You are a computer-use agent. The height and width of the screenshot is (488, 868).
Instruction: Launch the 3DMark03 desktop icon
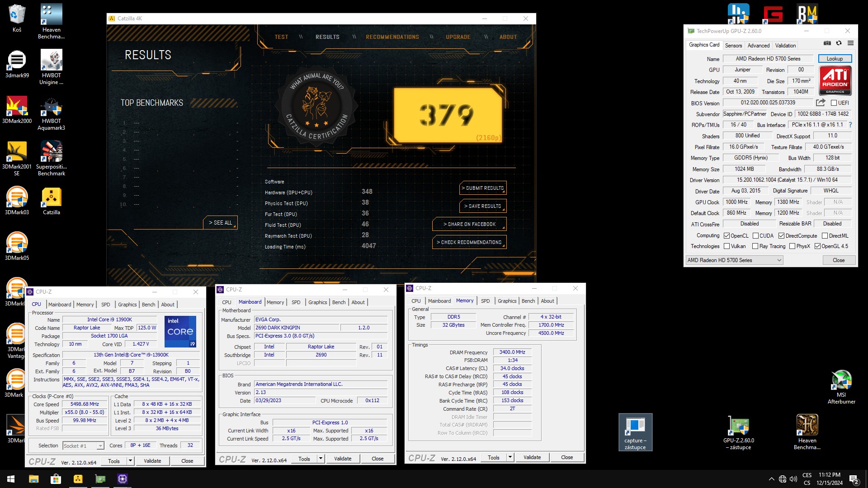[x=17, y=201]
